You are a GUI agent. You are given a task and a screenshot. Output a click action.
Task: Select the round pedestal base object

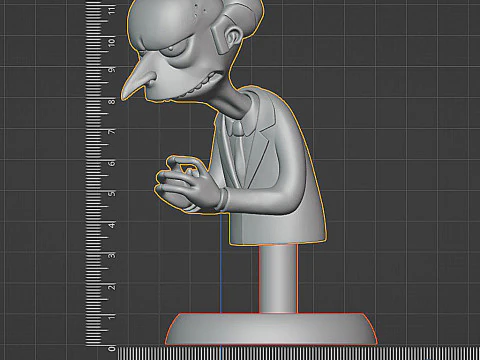tap(271, 329)
